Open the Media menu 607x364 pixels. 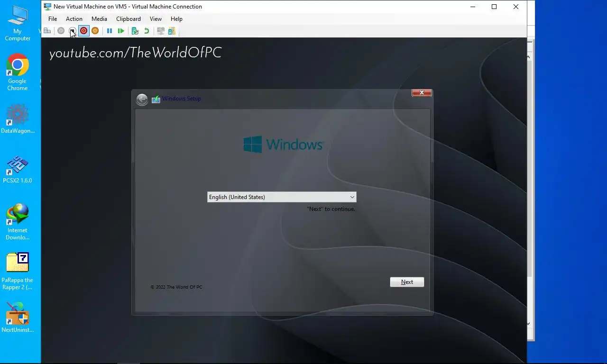click(x=99, y=19)
